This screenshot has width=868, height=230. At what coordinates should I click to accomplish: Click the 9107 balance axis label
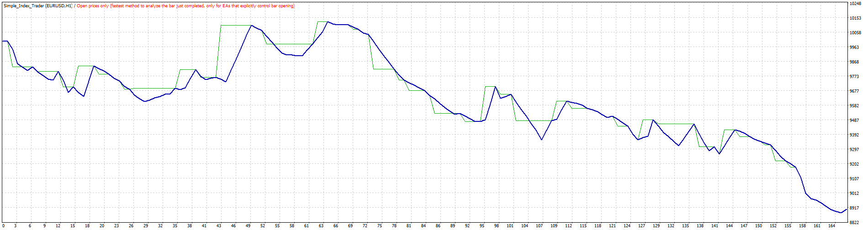click(x=855, y=179)
